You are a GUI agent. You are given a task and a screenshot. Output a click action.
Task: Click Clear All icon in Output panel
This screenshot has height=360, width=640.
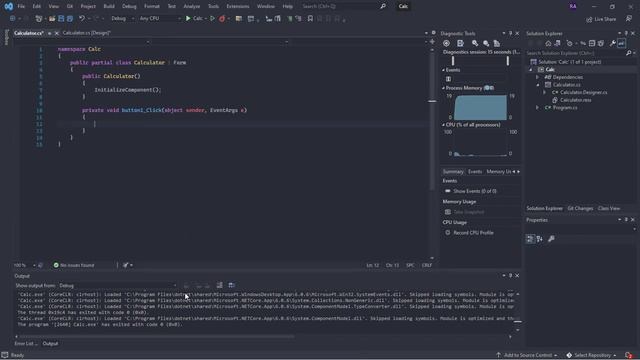(220, 285)
